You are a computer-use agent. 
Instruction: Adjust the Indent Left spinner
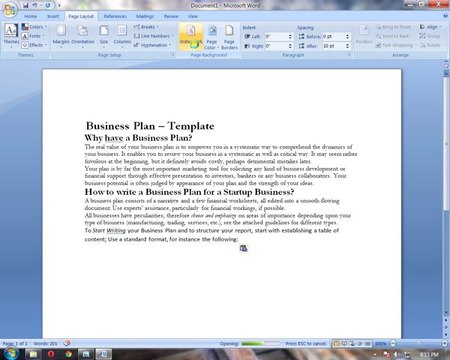pos(290,36)
